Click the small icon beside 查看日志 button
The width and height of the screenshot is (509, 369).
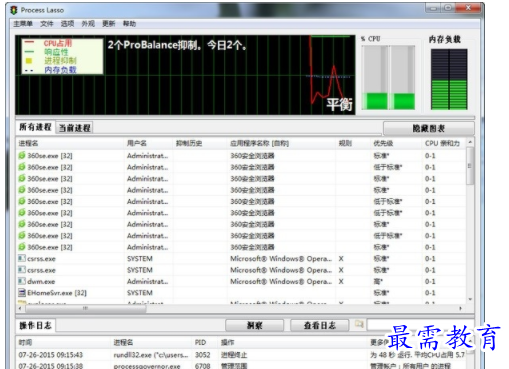pos(359,324)
